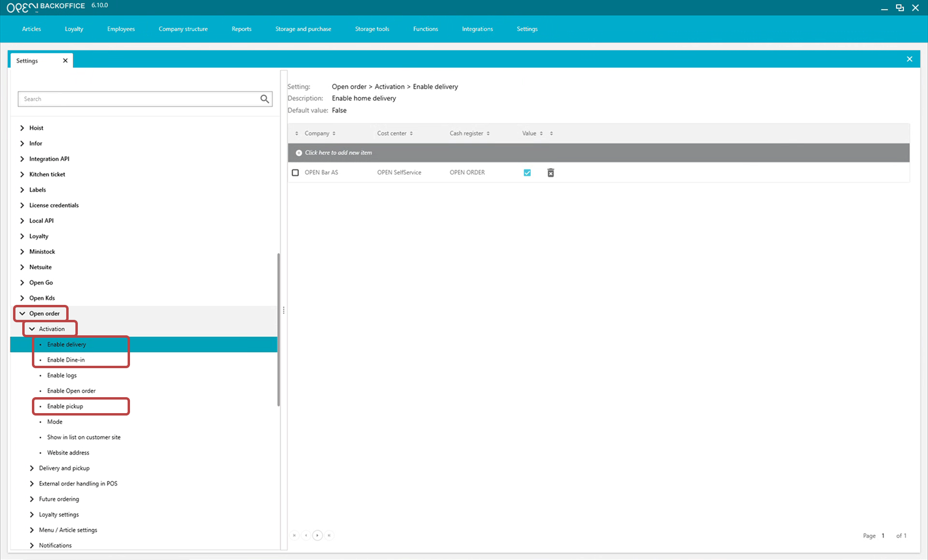
Task: Open the Integrations menu
Action: (478, 29)
